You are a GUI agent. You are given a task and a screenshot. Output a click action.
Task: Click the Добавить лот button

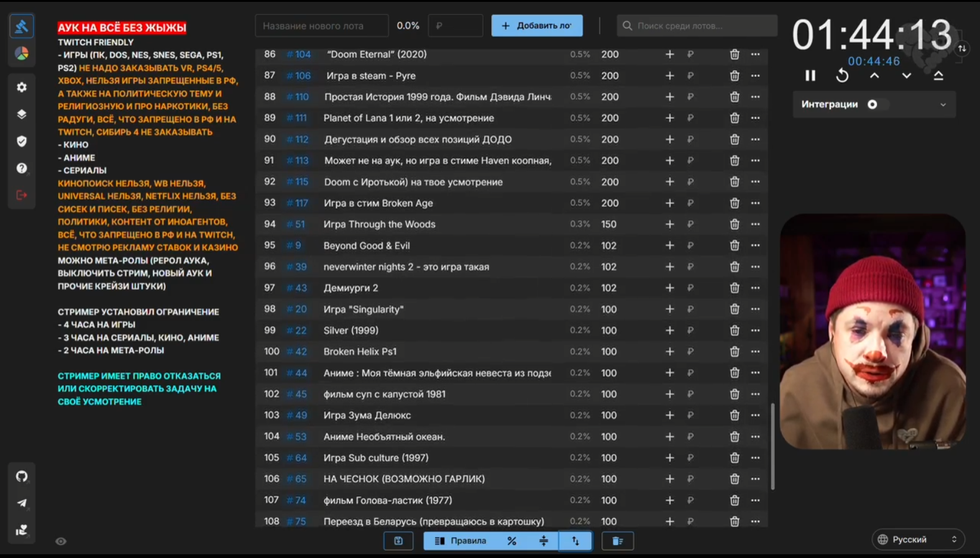click(x=537, y=25)
